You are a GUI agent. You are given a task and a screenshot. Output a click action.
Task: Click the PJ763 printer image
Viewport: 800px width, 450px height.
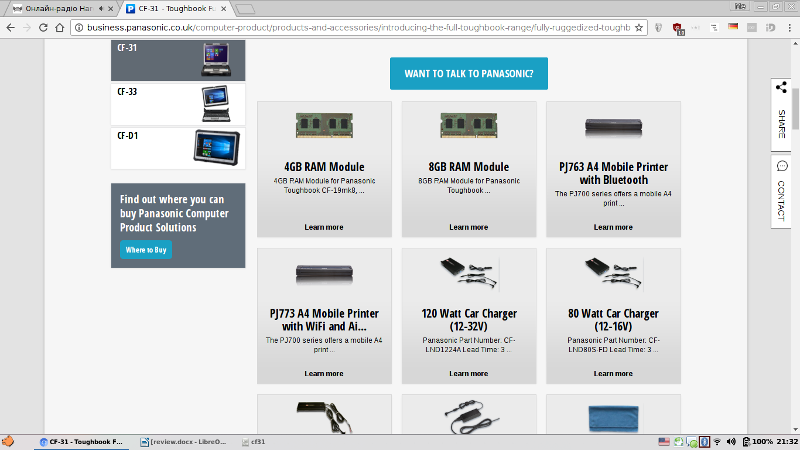coord(613,128)
